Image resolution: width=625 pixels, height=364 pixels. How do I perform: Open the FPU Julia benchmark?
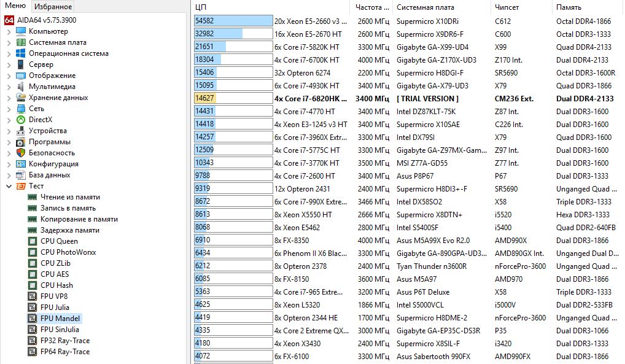[x=55, y=308]
